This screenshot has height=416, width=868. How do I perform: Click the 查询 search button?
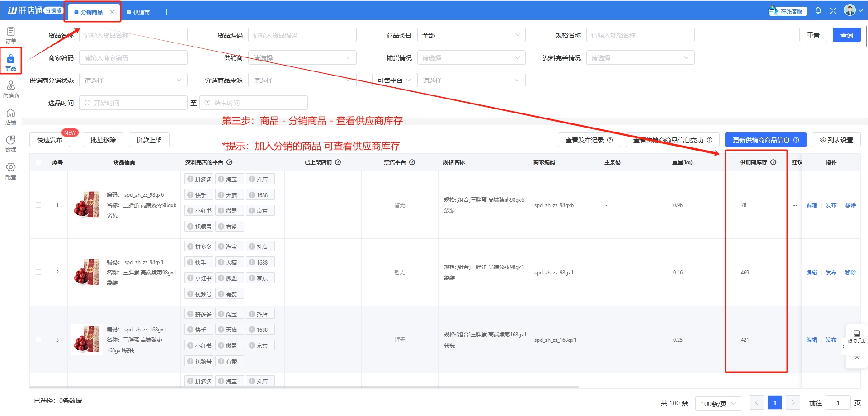coord(846,35)
